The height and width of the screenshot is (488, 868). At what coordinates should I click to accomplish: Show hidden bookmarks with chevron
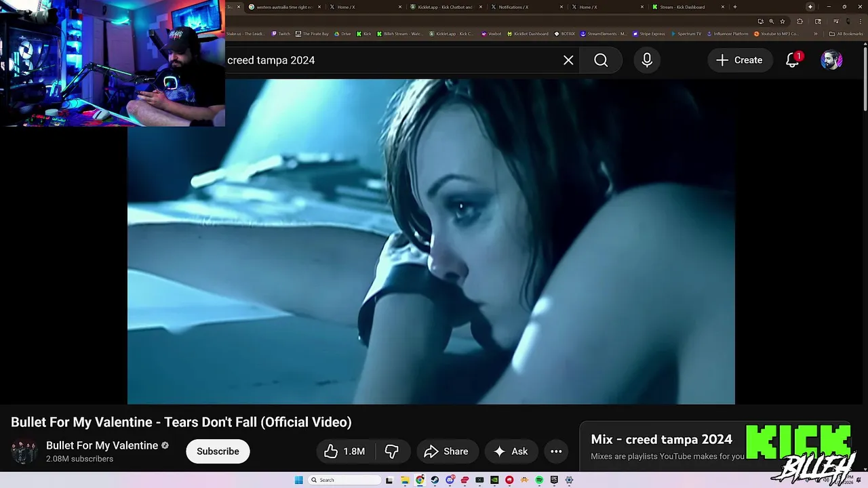click(816, 34)
